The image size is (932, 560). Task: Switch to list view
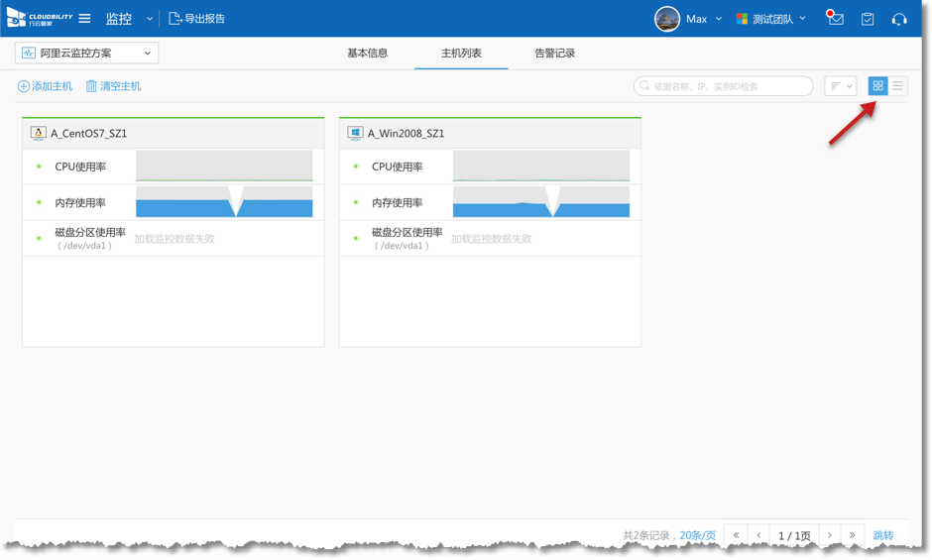(x=897, y=86)
